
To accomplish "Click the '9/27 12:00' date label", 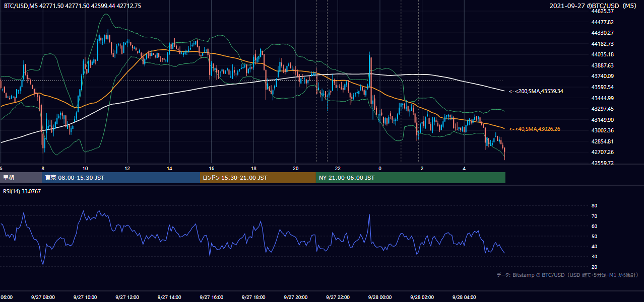I will pyautogui.click(x=127, y=297).
